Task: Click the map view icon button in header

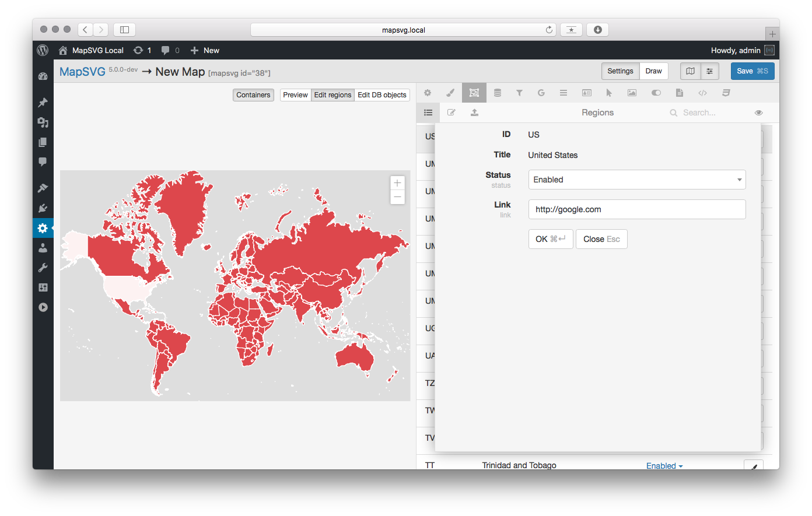Action: [x=690, y=71]
